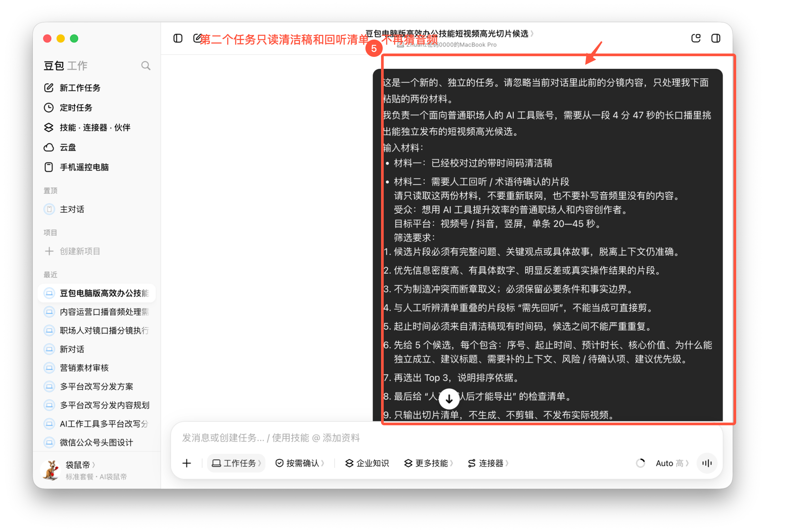Screen dimensions: 798x532
Task: Select 豆包电脑版高效办公技能 conversation in recent list
Action: [x=97, y=293]
